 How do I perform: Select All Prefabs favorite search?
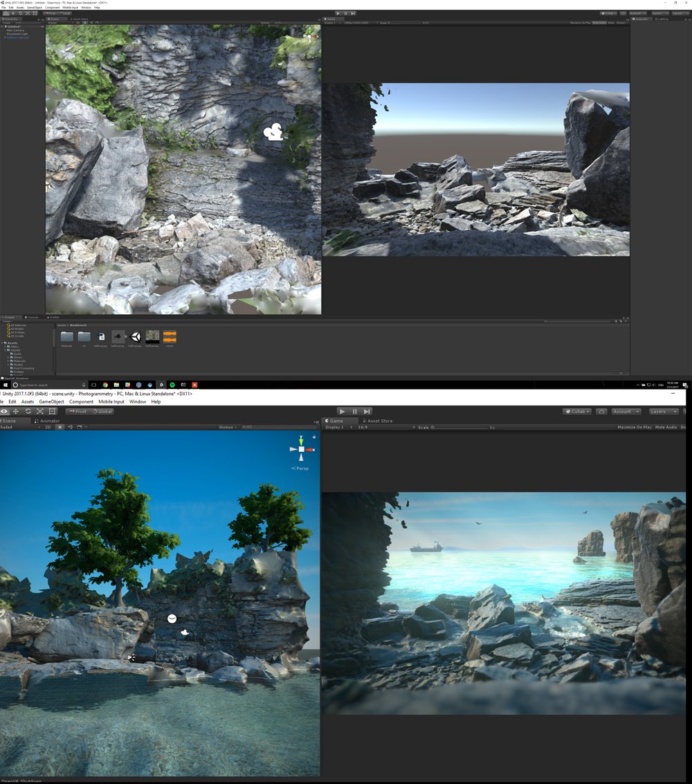point(16,332)
